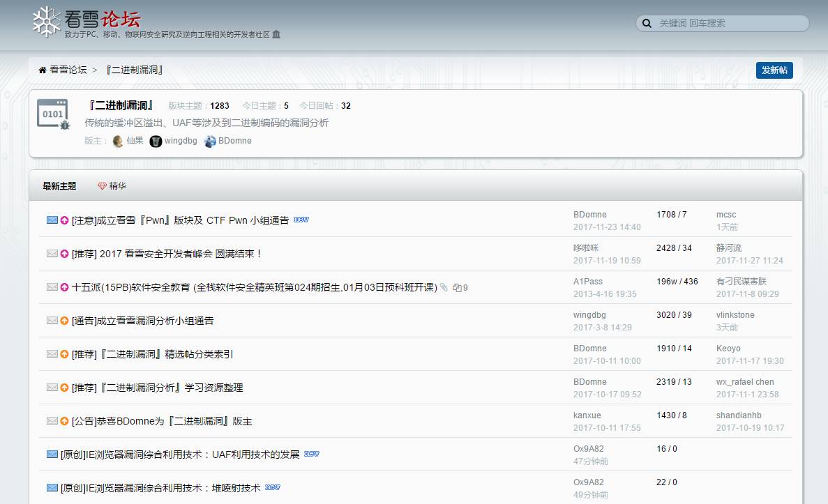Open thread 2017 看雪安全开发者峰会 圆满结束

pyautogui.click(x=167, y=254)
